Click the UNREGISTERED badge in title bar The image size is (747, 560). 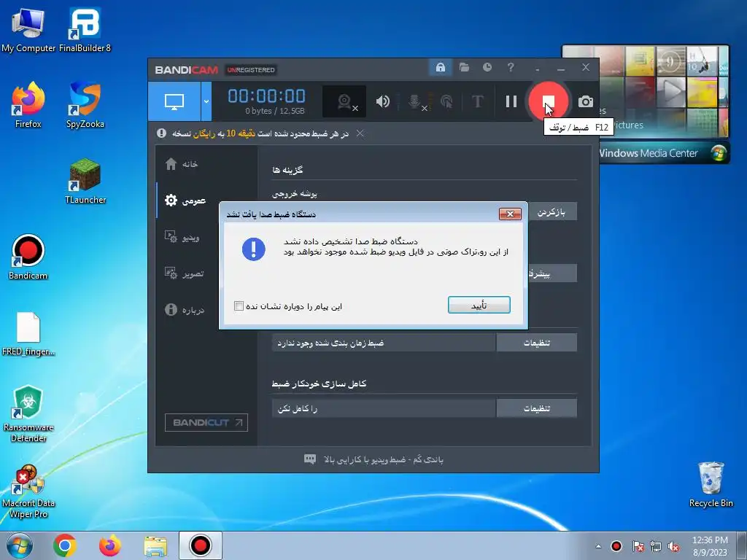(251, 70)
